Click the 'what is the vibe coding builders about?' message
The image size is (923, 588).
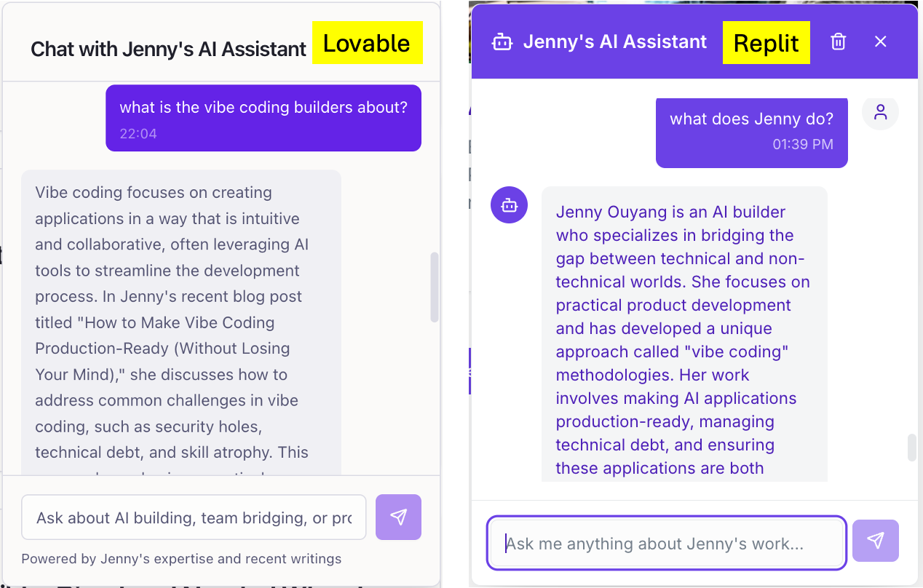pos(264,118)
